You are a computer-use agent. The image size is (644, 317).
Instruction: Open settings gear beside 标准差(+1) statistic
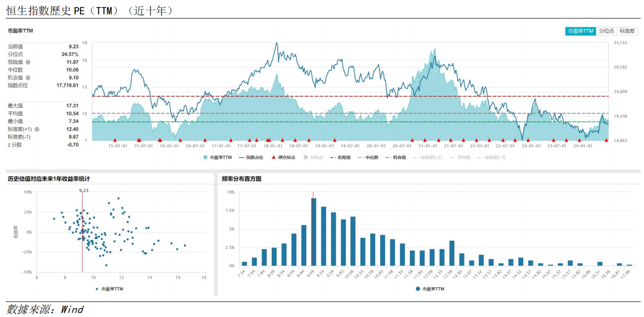(x=37, y=129)
